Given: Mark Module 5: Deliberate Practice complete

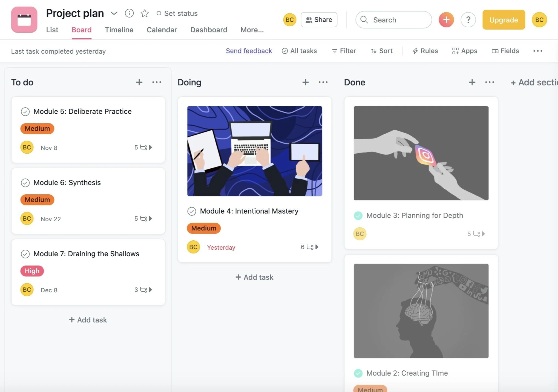Looking at the screenshot, I should pyautogui.click(x=25, y=112).
